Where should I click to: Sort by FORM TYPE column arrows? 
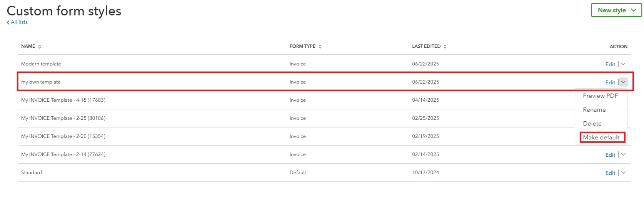click(x=320, y=47)
